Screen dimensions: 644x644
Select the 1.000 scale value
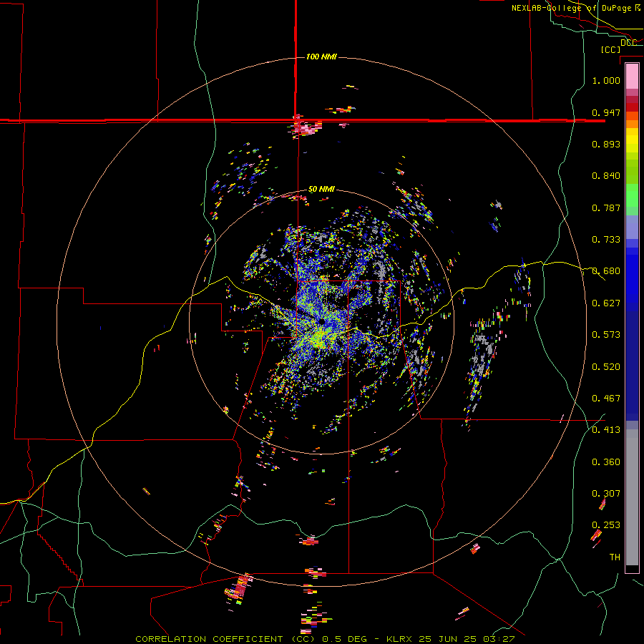[x=606, y=80]
